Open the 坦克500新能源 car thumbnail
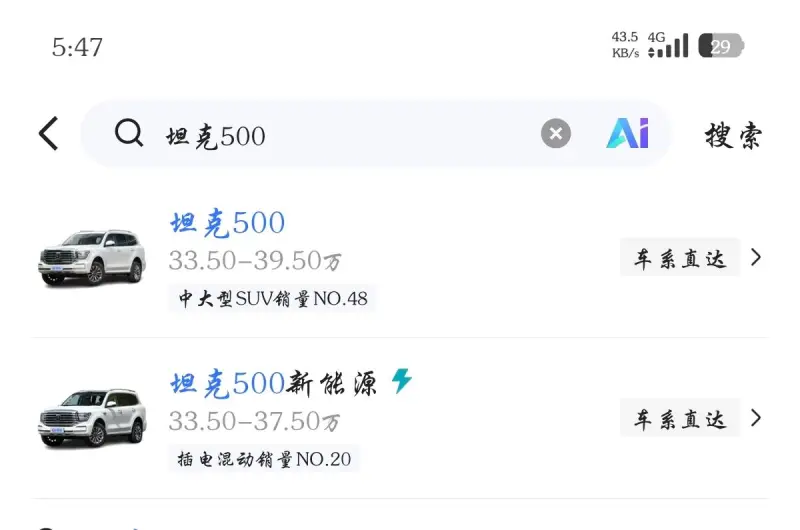Image resolution: width=800 pixels, height=530 pixels. 92,417
